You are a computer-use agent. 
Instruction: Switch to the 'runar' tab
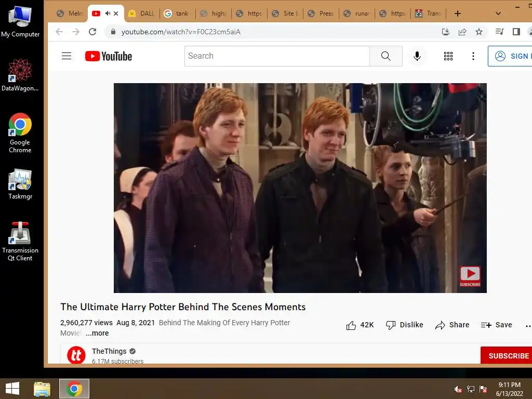[357, 14]
